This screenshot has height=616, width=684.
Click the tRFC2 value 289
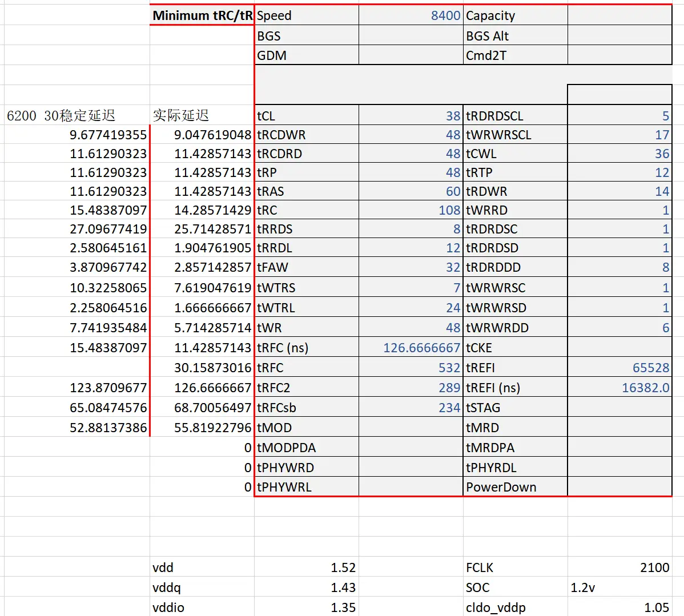(411, 387)
